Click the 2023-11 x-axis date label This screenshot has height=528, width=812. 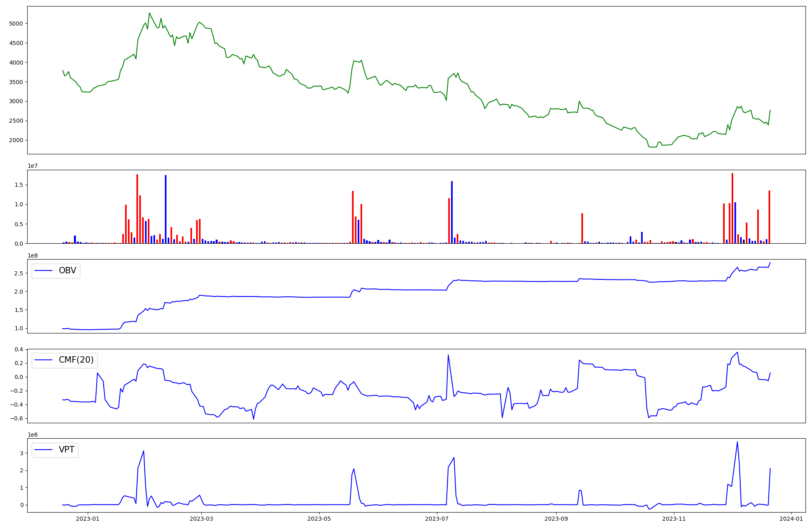coord(674,519)
